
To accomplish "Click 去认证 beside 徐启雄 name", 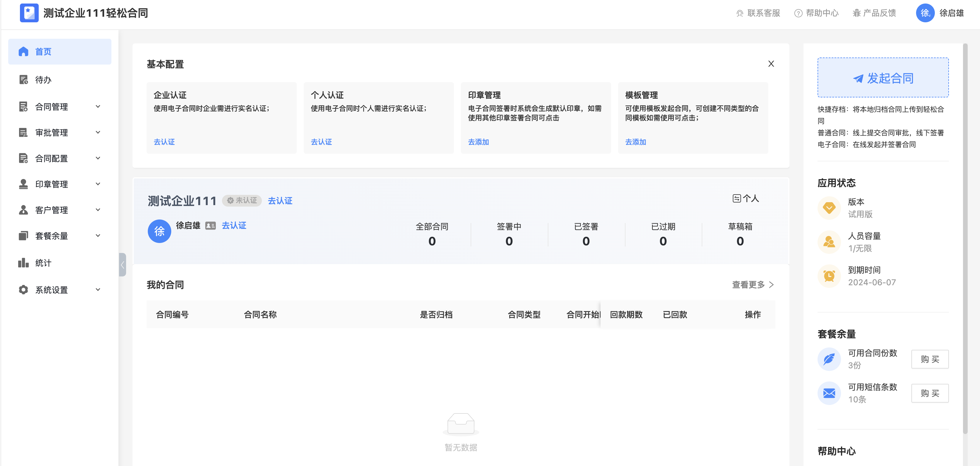I will (234, 225).
